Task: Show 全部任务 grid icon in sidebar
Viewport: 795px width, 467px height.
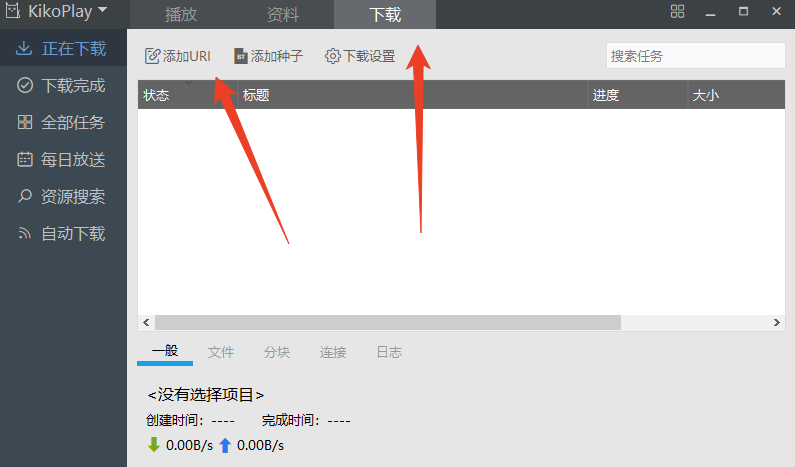Action: [25, 122]
